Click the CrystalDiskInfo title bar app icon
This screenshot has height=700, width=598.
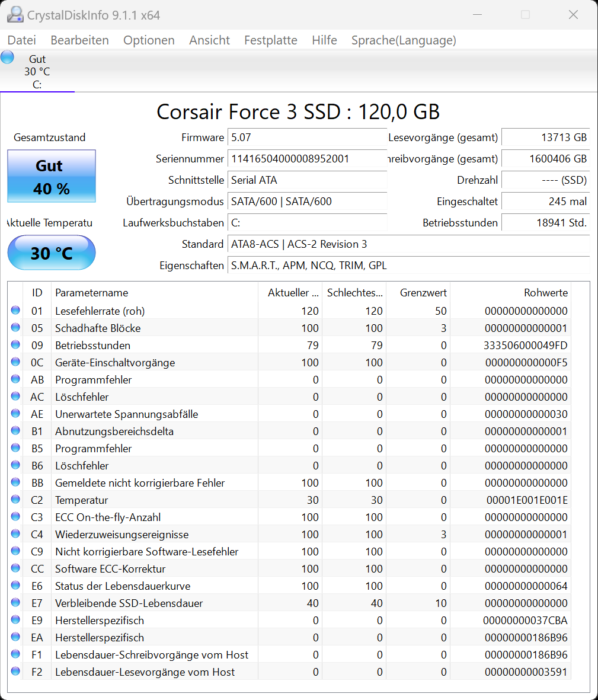[x=15, y=15]
